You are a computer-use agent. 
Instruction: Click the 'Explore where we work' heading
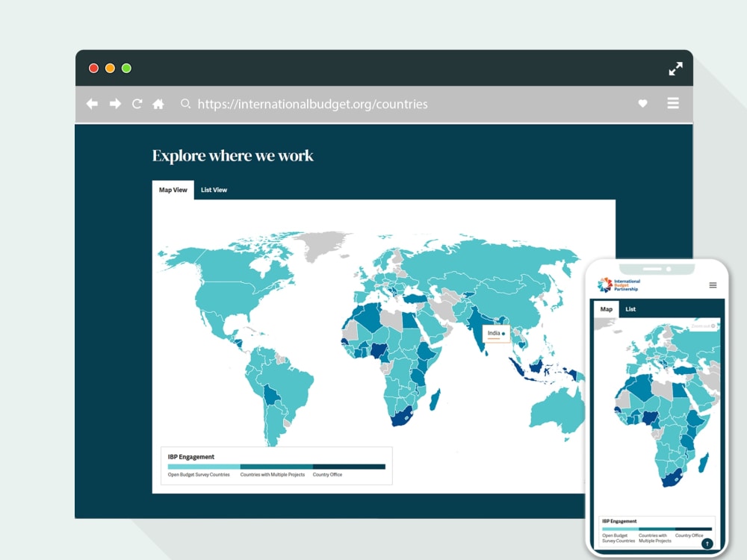[x=232, y=156]
